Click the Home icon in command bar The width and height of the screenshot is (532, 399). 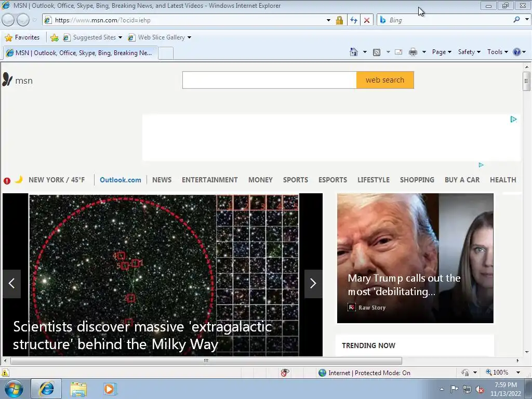(x=353, y=52)
